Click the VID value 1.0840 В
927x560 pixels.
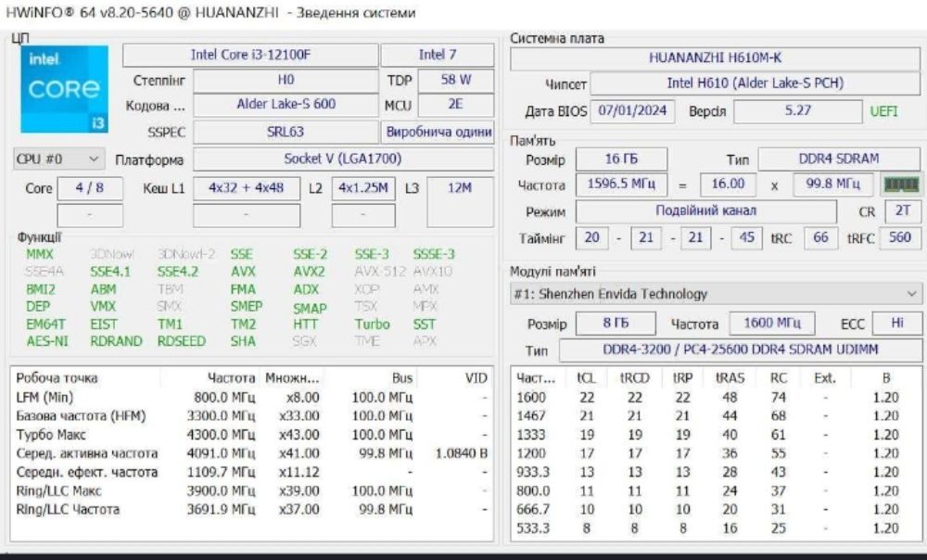pos(462,453)
